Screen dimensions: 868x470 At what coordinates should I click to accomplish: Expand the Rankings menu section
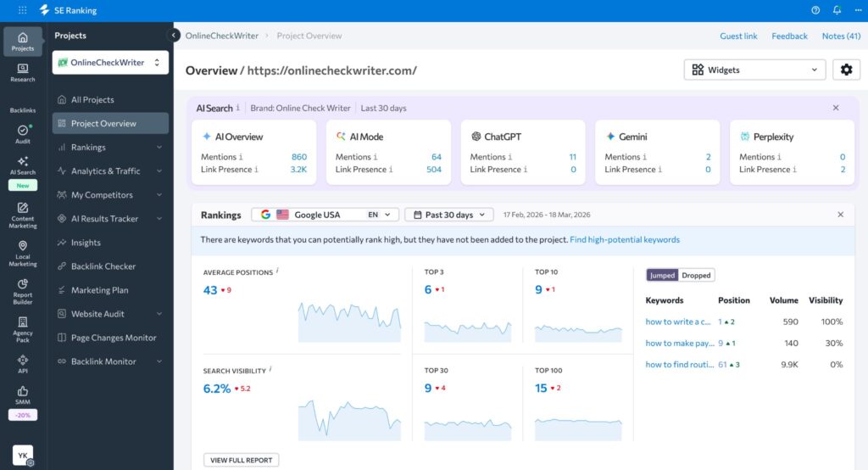click(x=110, y=148)
